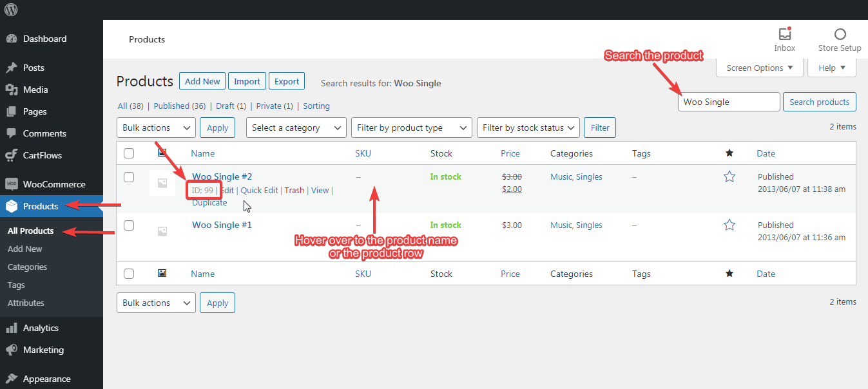Focus the product search input field
This screenshot has width=868, height=389.
click(x=728, y=102)
